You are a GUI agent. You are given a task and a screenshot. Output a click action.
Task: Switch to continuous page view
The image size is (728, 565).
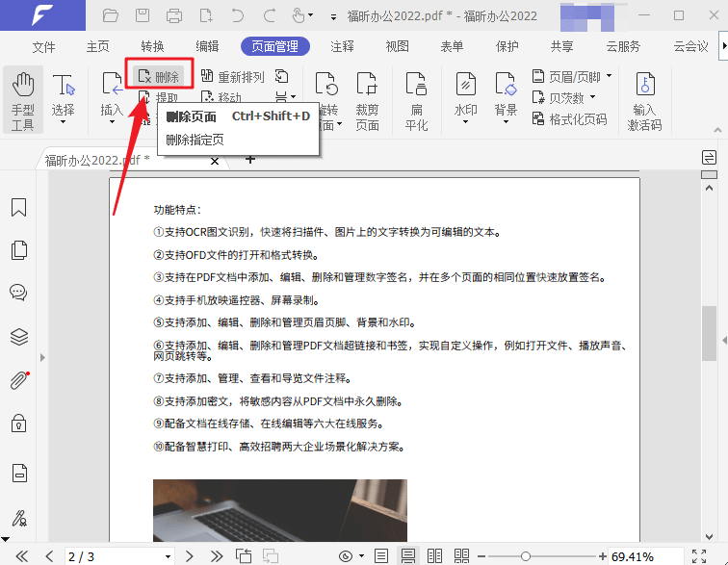coord(408,556)
